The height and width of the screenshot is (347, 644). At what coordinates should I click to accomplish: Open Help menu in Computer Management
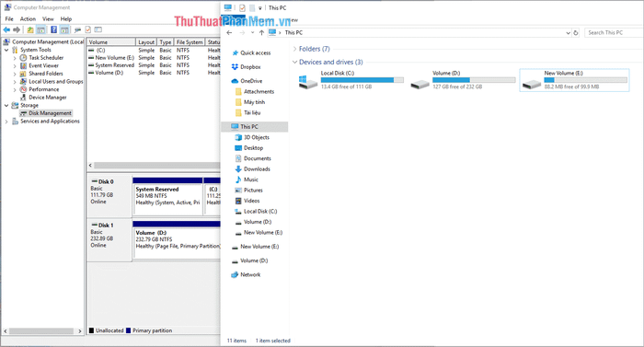66,19
